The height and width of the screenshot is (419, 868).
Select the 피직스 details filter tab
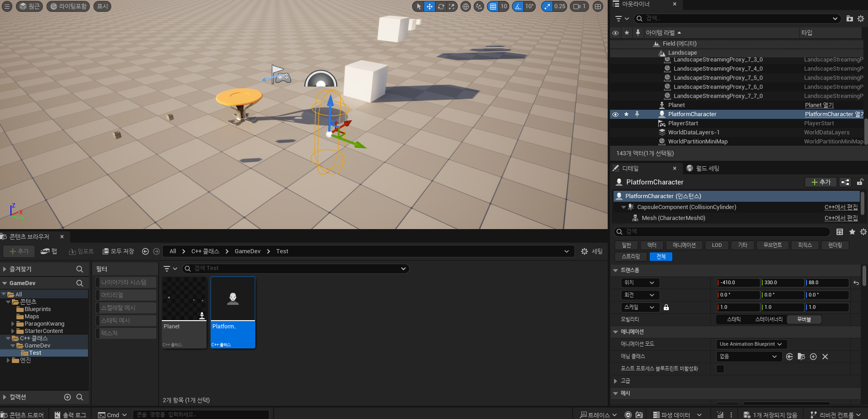pos(805,245)
